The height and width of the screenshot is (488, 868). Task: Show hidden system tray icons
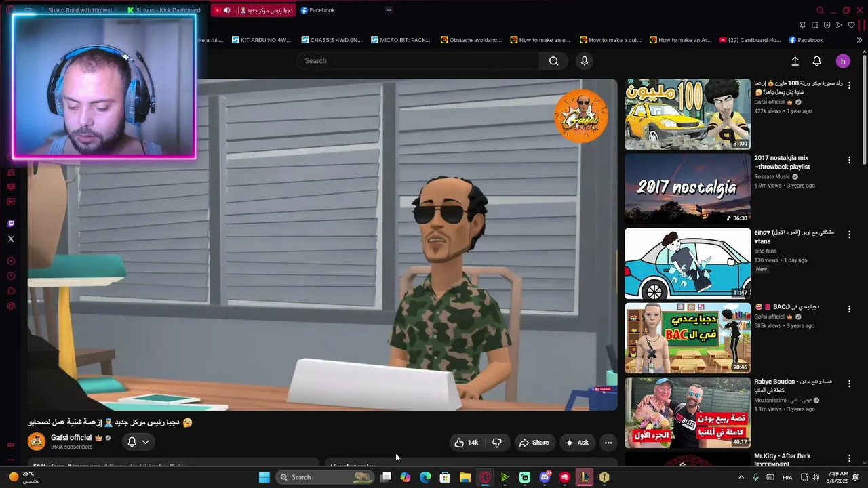coord(741,477)
